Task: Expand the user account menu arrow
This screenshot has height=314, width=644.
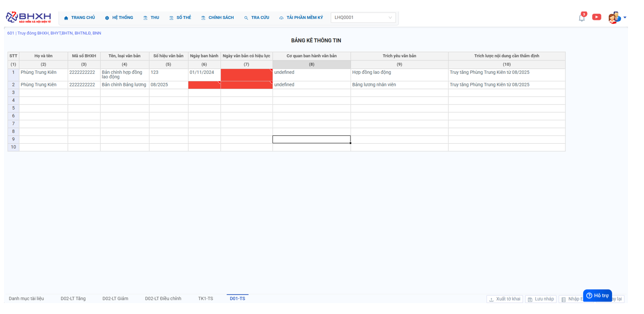Action: (625, 17)
